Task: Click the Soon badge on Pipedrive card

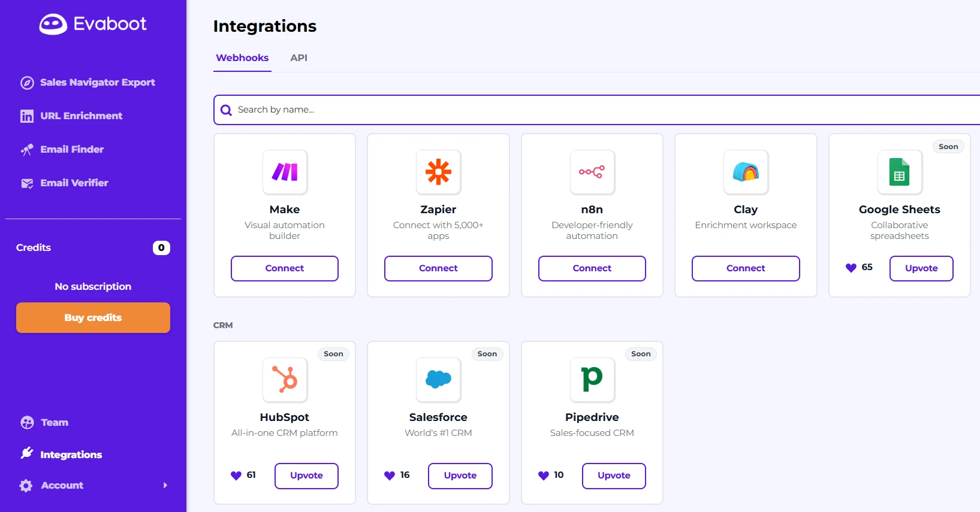Action: (641, 354)
